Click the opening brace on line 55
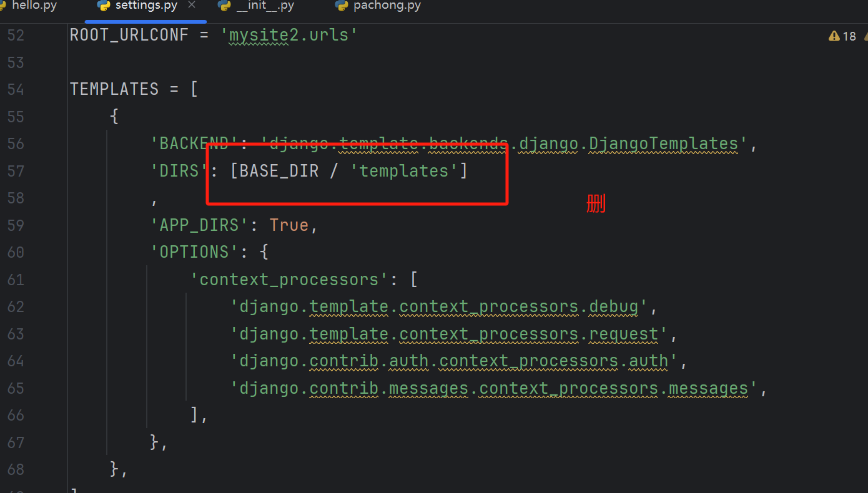This screenshot has width=868, height=493. click(114, 116)
